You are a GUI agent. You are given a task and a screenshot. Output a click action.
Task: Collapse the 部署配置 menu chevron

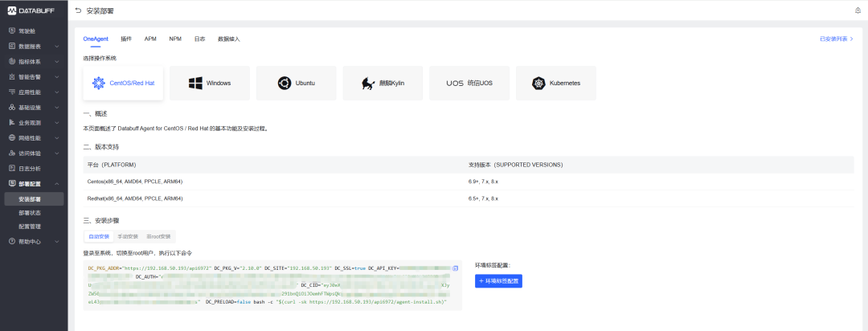(57, 183)
